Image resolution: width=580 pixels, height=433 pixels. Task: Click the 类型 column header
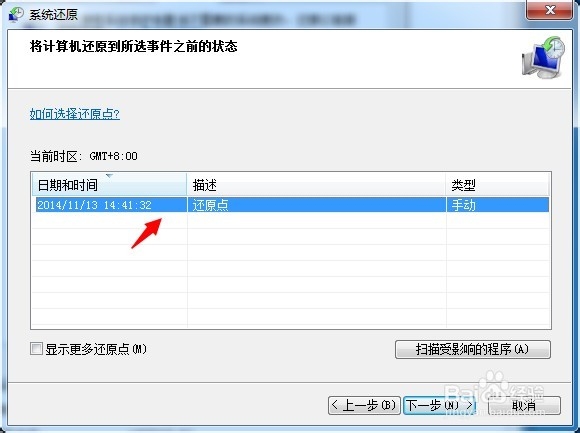[x=498, y=185]
